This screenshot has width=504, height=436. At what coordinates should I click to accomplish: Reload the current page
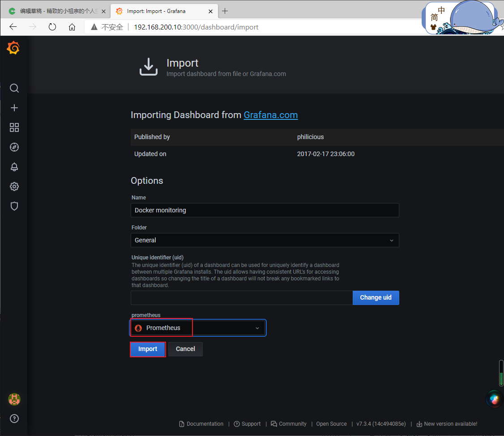click(x=52, y=27)
